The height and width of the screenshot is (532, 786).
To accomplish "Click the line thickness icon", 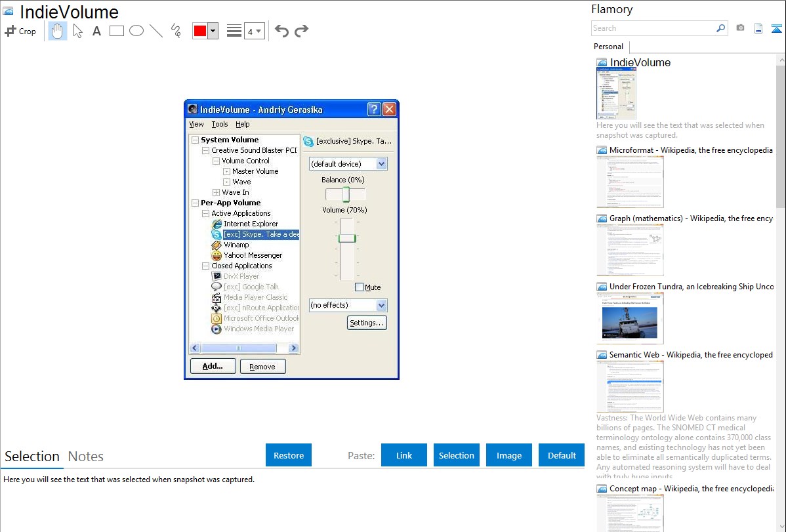I will coord(234,31).
